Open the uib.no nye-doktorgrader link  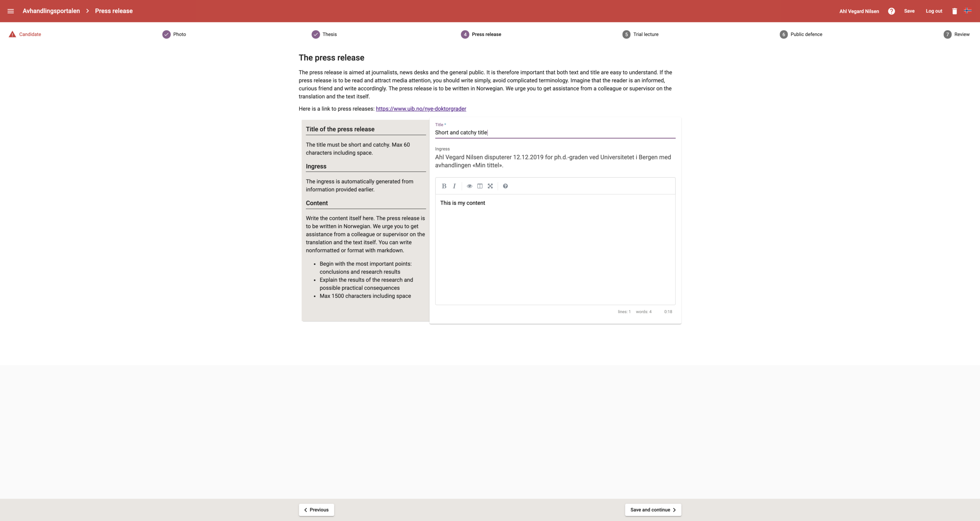(421, 109)
